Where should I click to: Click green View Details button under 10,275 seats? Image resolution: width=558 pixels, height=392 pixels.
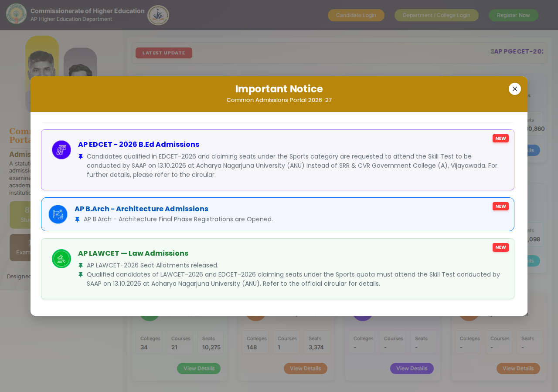[199, 368]
